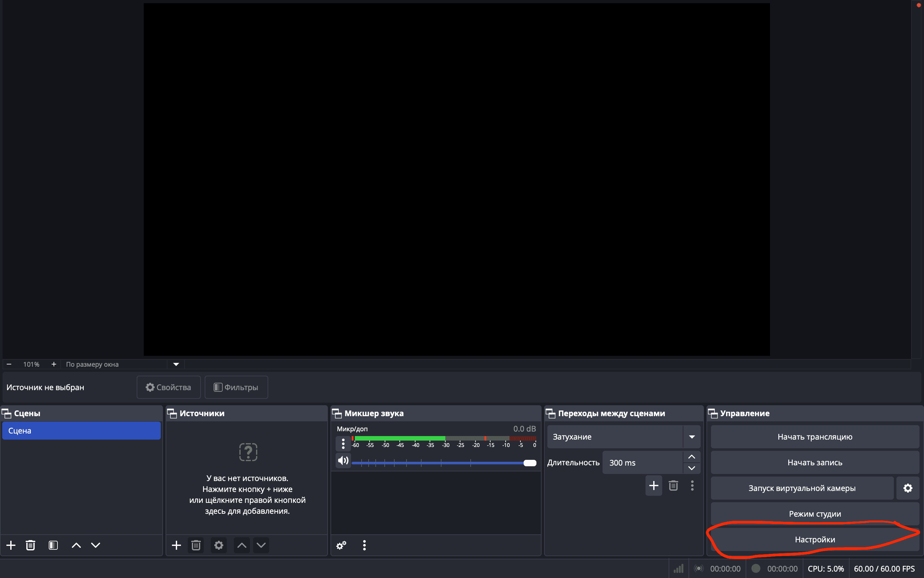Viewport: 924px width, 578px height.
Task: Select По размеру окна scaling option
Action: click(92, 364)
